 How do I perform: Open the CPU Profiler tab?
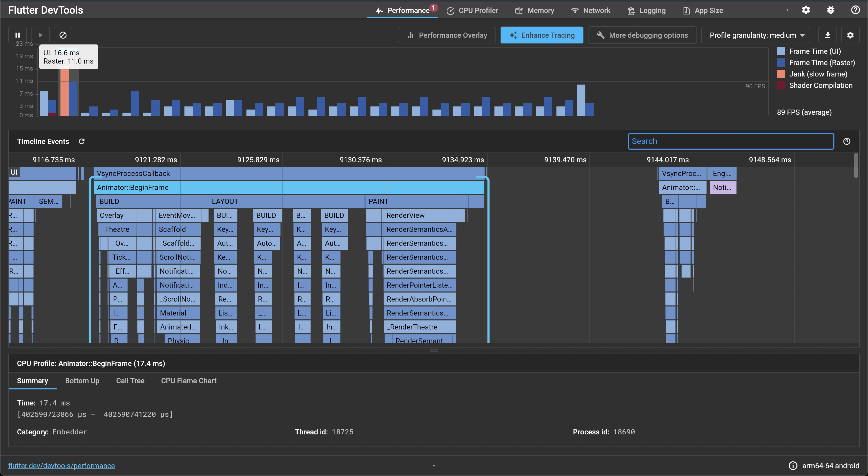tap(472, 10)
